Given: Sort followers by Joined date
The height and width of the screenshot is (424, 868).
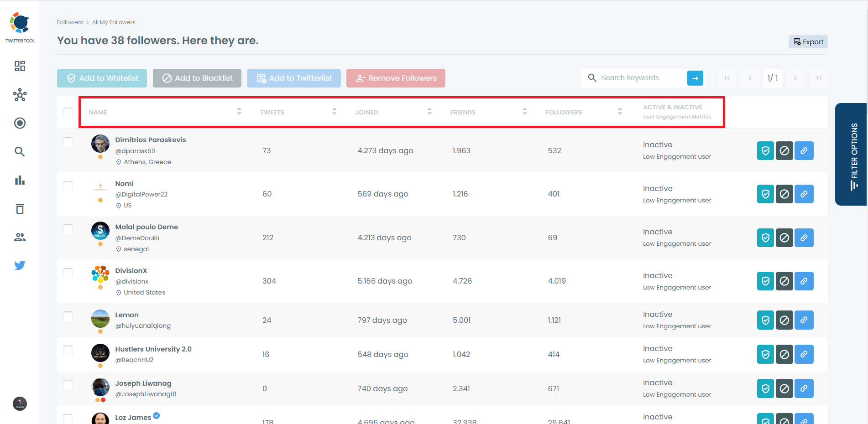Looking at the screenshot, I should 429,111.
